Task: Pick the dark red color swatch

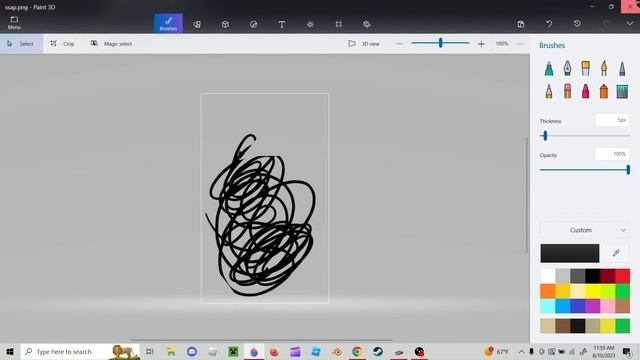Action: point(607,276)
